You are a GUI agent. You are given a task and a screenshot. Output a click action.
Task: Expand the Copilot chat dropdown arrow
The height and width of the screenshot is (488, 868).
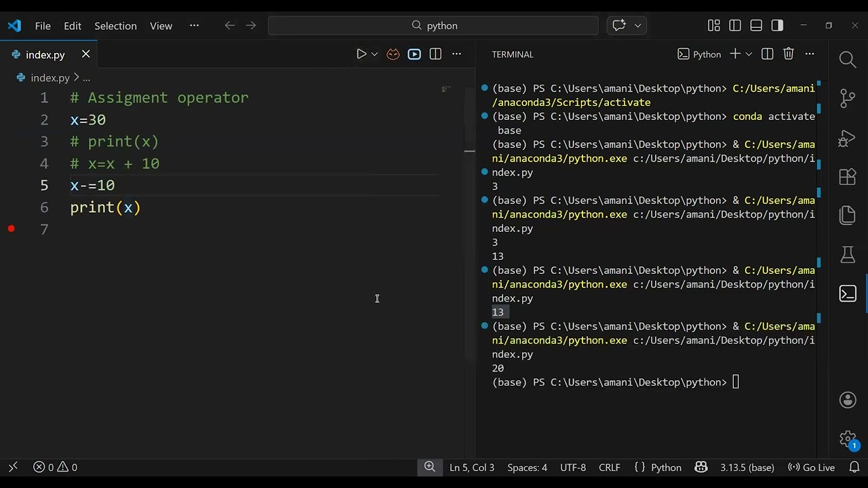[637, 25]
